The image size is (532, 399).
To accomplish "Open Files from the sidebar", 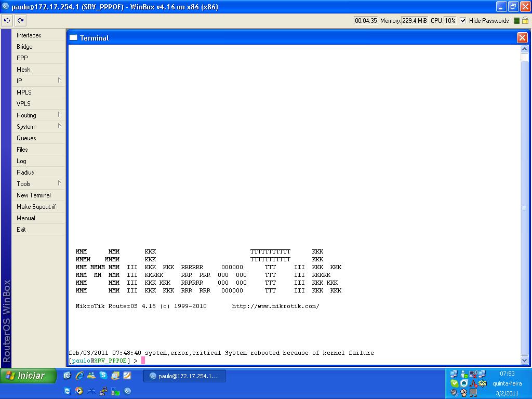I will pyautogui.click(x=38, y=150).
